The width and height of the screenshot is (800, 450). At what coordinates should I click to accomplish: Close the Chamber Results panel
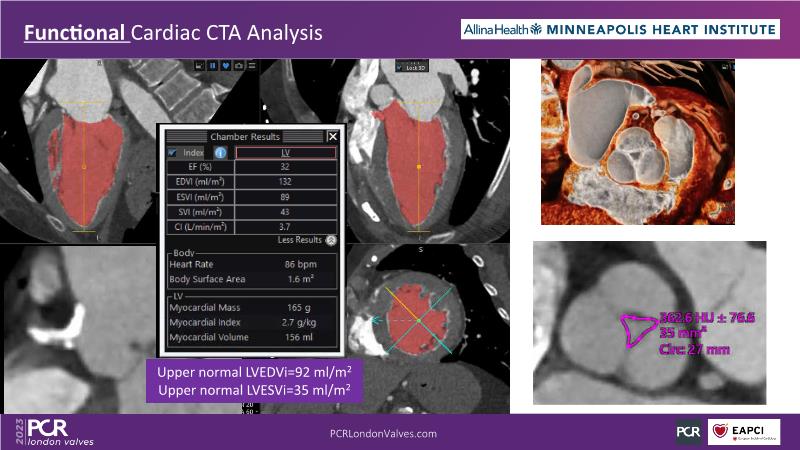[333, 136]
